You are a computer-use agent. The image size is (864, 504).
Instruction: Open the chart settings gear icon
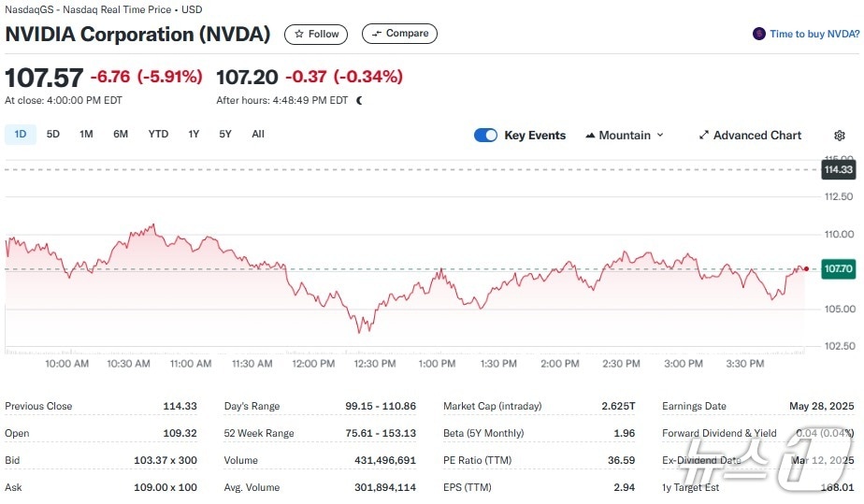(x=838, y=136)
